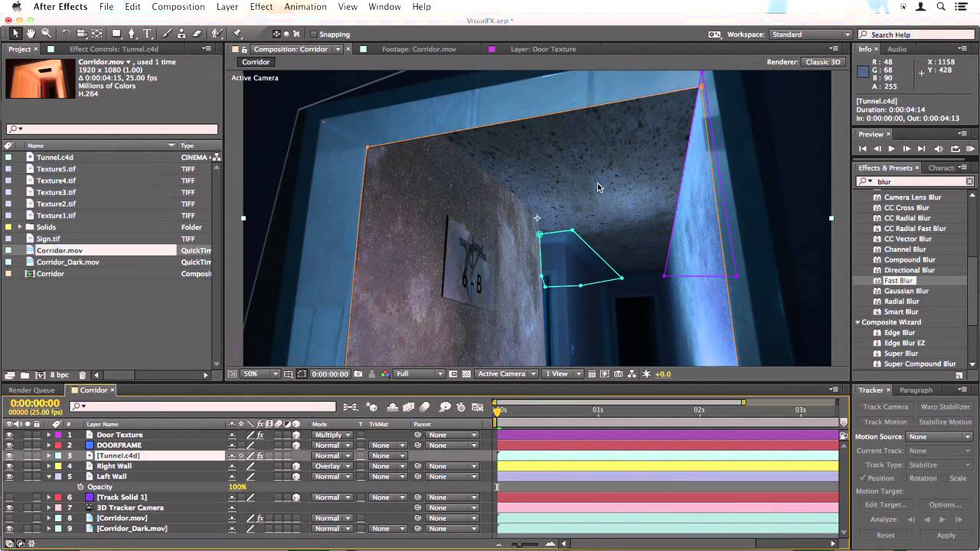Image resolution: width=980 pixels, height=551 pixels.
Task: Toggle the region of interest icon
Action: click(453, 374)
